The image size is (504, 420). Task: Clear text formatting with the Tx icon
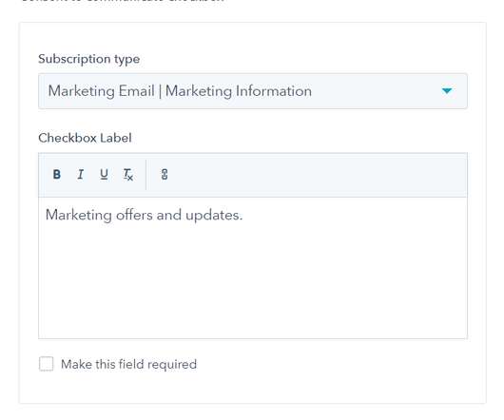tap(128, 175)
